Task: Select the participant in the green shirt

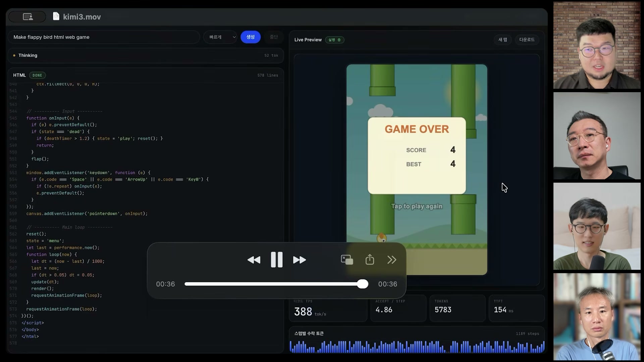Action: [x=597, y=226]
